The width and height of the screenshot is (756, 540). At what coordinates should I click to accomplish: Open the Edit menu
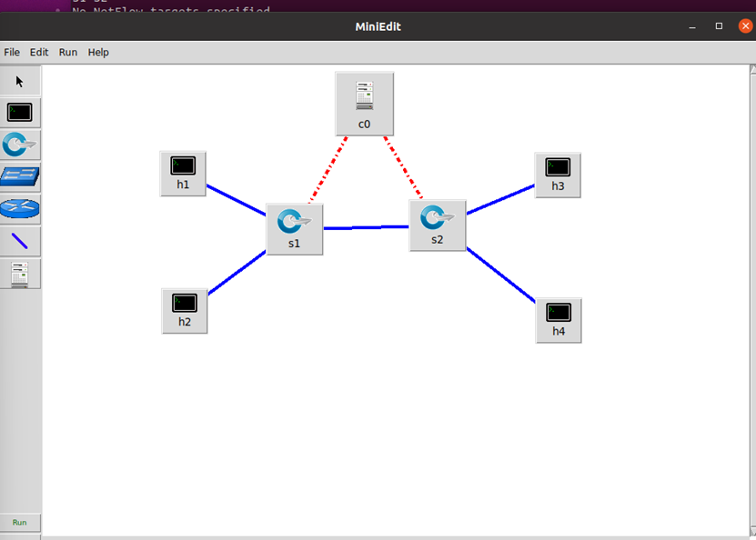[39, 52]
